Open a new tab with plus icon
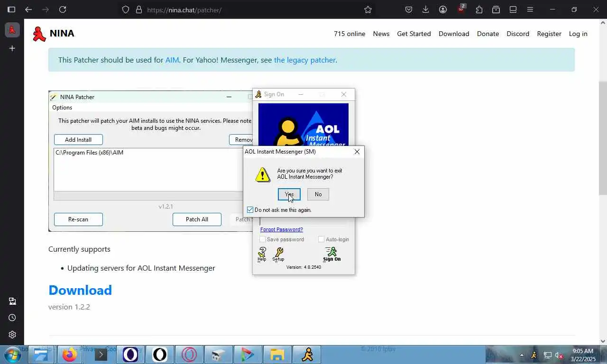This screenshot has width=607, height=364. [12, 48]
